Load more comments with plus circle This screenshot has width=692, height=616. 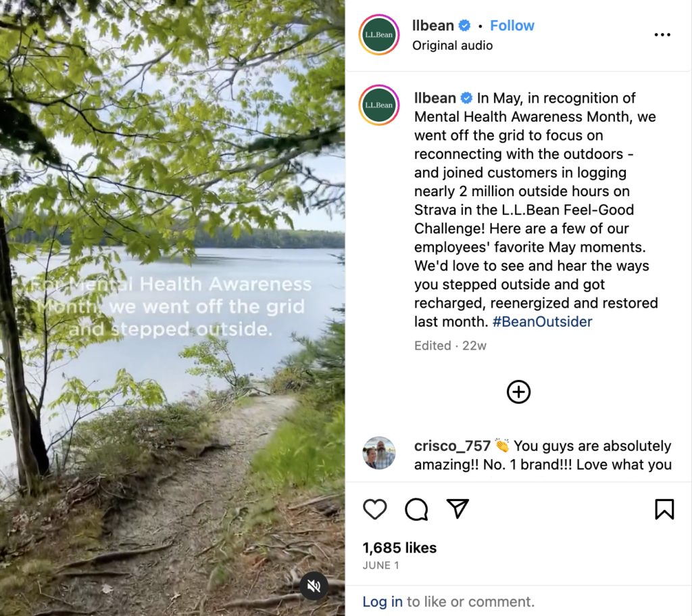tap(518, 392)
